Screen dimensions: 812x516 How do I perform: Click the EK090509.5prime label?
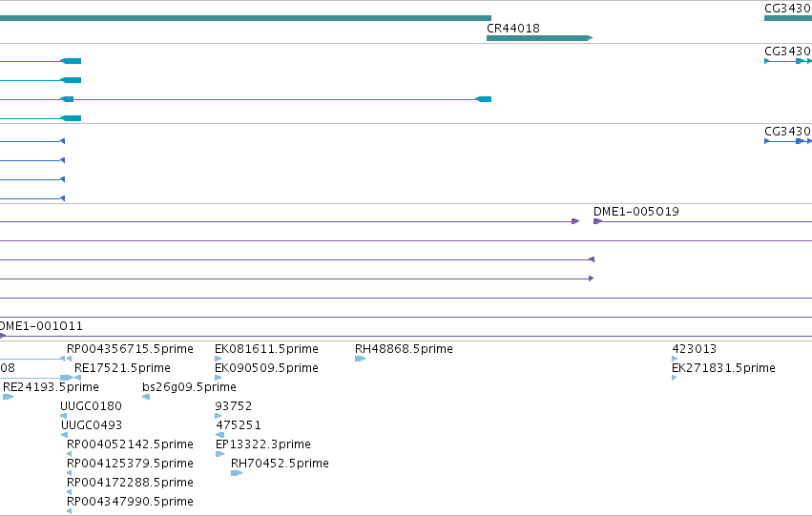coord(267,368)
